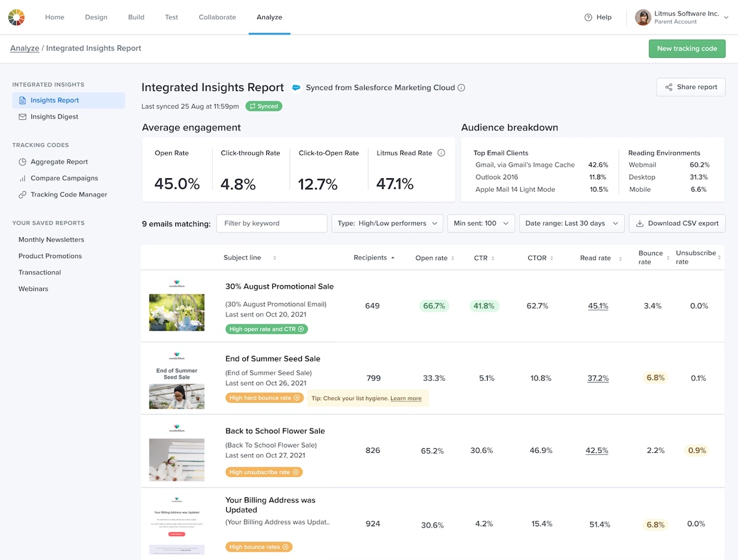The width and height of the screenshot is (738, 560).
Task: Sort by Bounce rate arrows
Action: coord(669,258)
